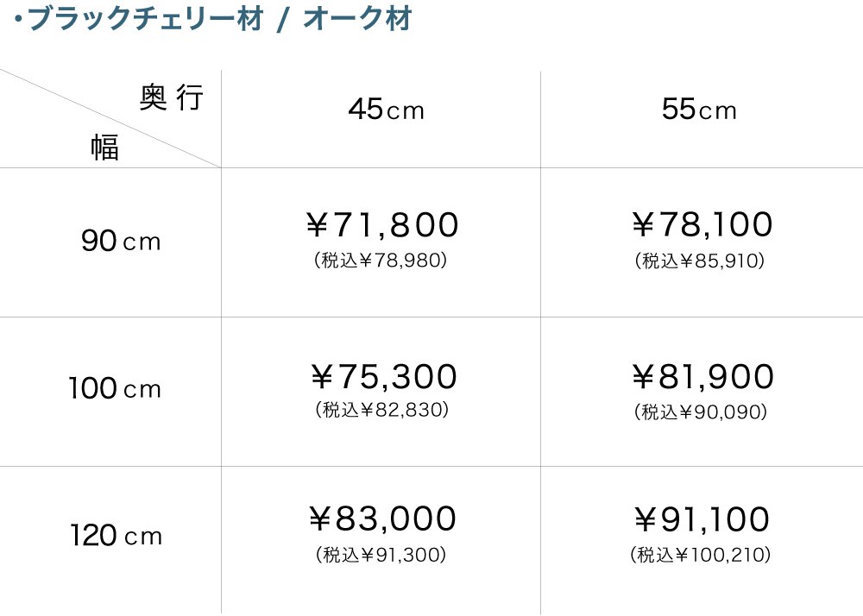
Task: Click the tax-included ¥90,090 text
Action: [x=700, y=412]
